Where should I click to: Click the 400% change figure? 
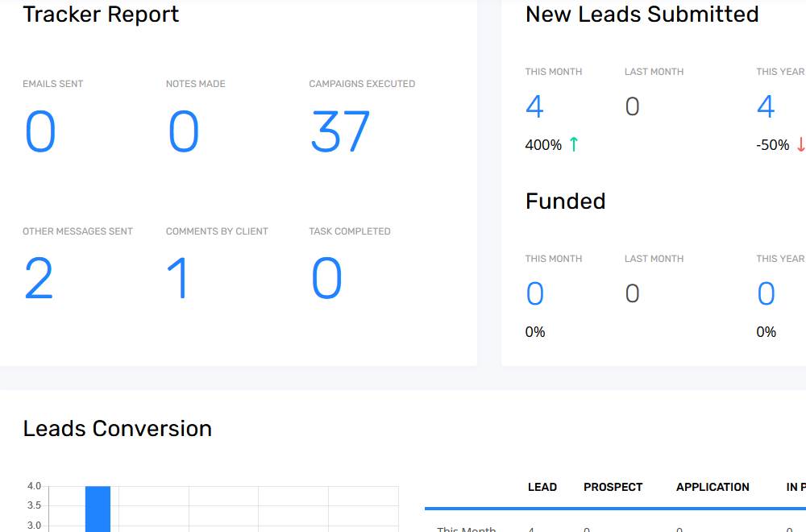[x=543, y=145]
